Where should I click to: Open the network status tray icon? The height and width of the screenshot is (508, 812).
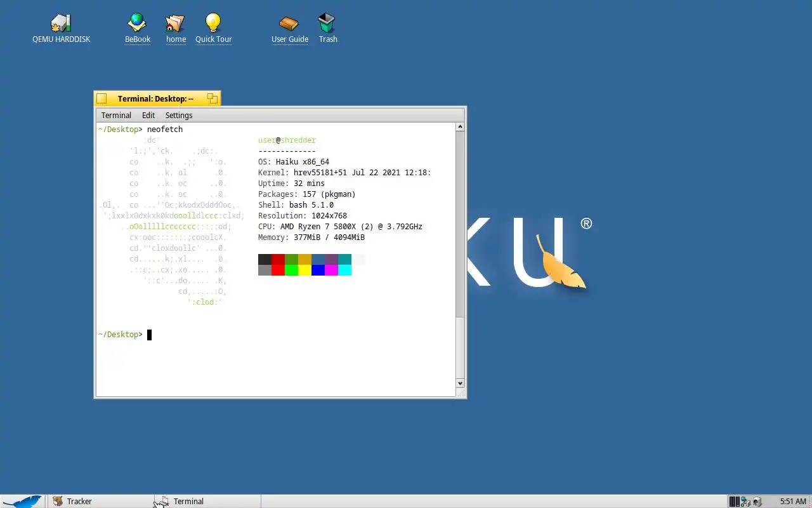[745, 502]
